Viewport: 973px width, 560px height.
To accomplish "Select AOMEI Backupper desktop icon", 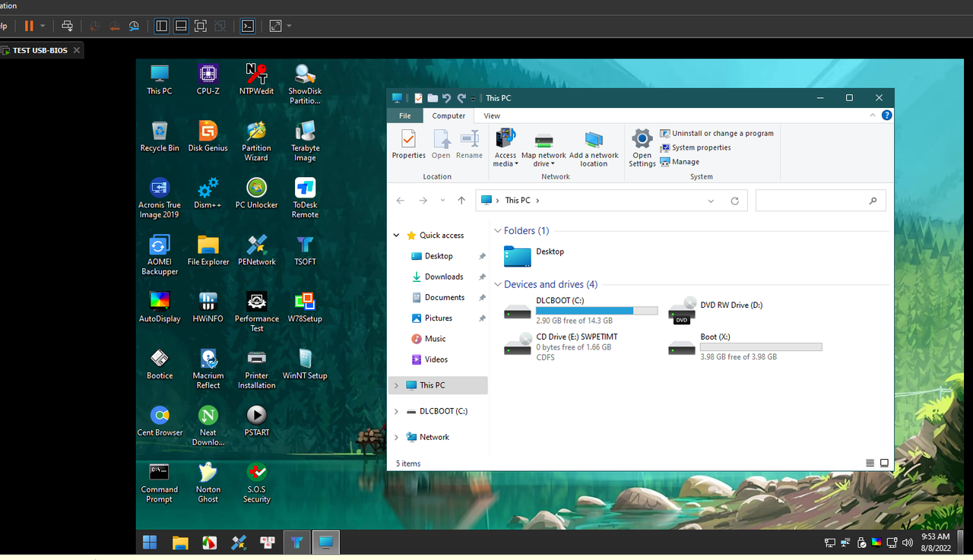I will click(160, 255).
